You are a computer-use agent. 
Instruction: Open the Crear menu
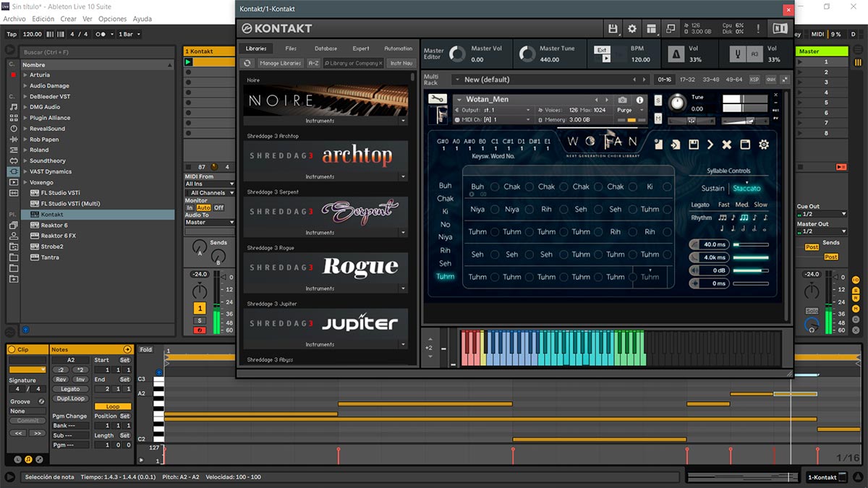(x=68, y=19)
